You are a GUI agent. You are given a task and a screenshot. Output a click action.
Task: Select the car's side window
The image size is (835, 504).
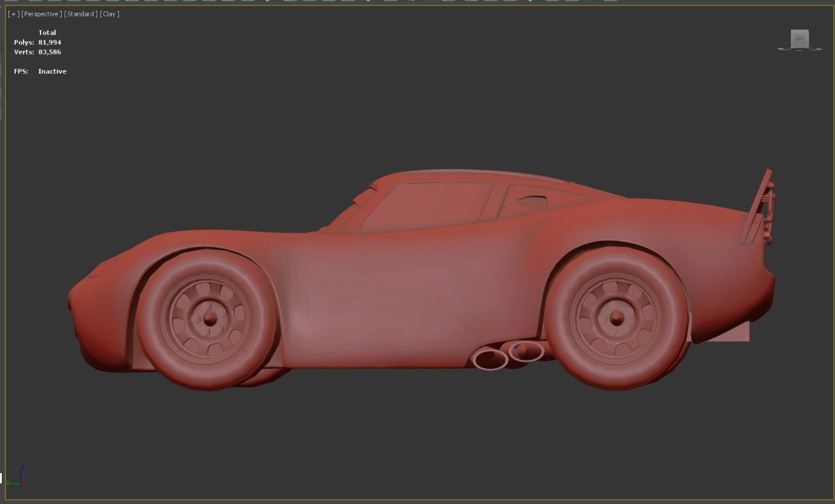point(428,205)
